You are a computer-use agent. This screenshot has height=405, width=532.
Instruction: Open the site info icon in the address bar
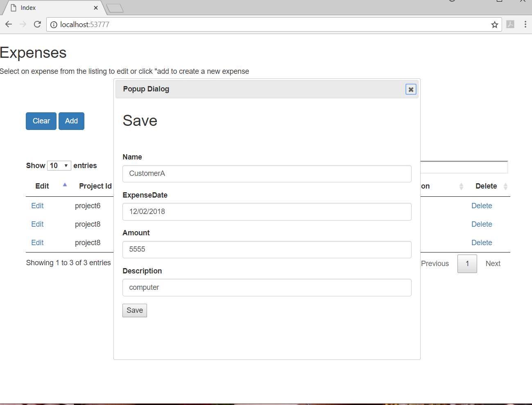54,25
